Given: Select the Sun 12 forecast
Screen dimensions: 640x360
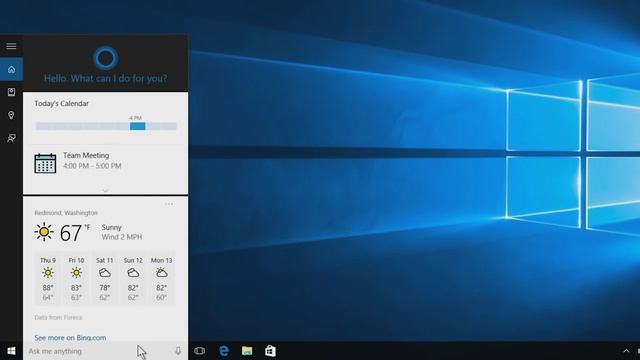Looking at the screenshot, I should pyautogui.click(x=133, y=280).
